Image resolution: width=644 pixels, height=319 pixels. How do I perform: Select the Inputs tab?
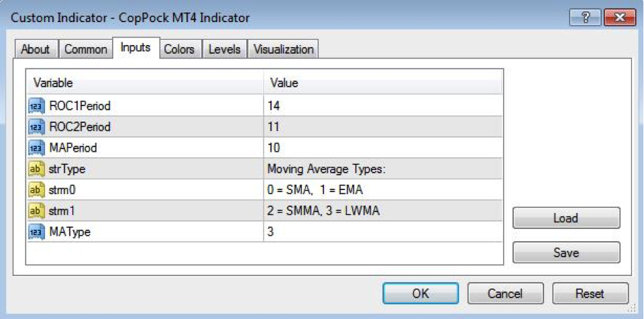[136, 48]
